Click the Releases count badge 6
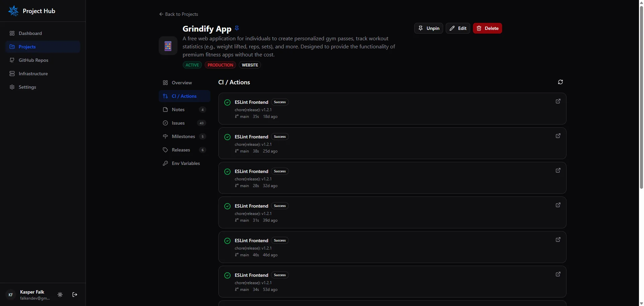The image size is (644, 306). [202, 150]
